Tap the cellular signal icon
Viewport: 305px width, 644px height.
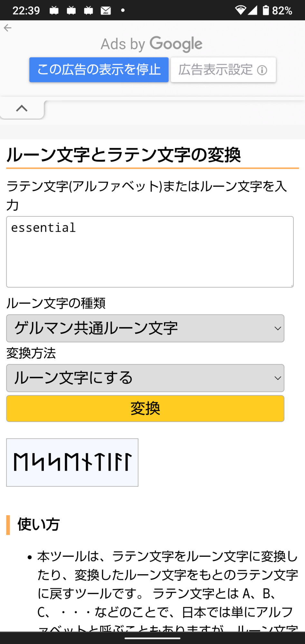253,10
